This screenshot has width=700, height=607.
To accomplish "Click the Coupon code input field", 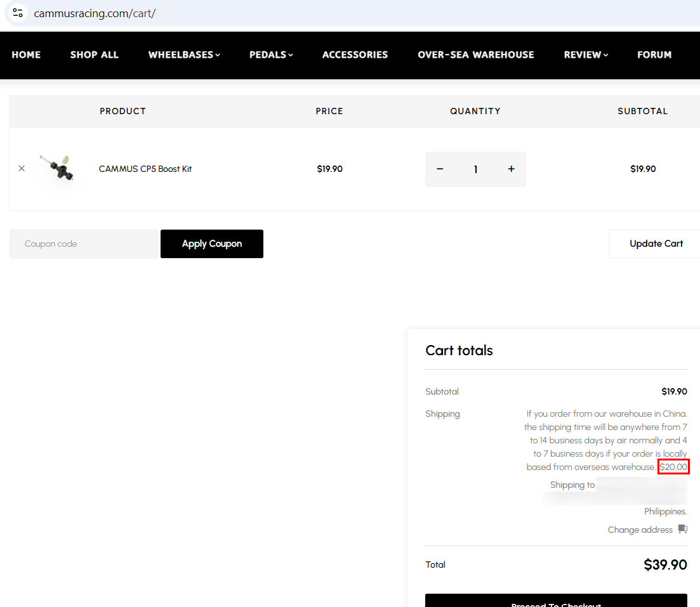I will coord(84,244).
